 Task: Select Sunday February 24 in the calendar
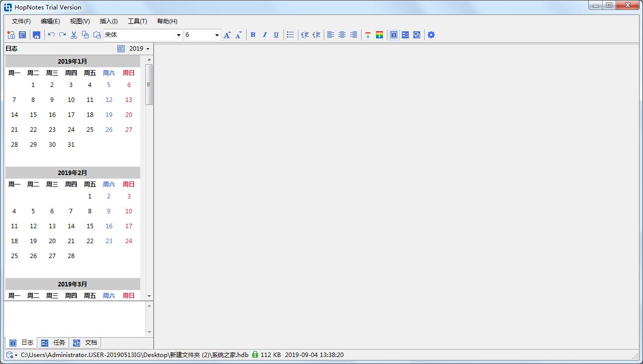tap(129, 241)
